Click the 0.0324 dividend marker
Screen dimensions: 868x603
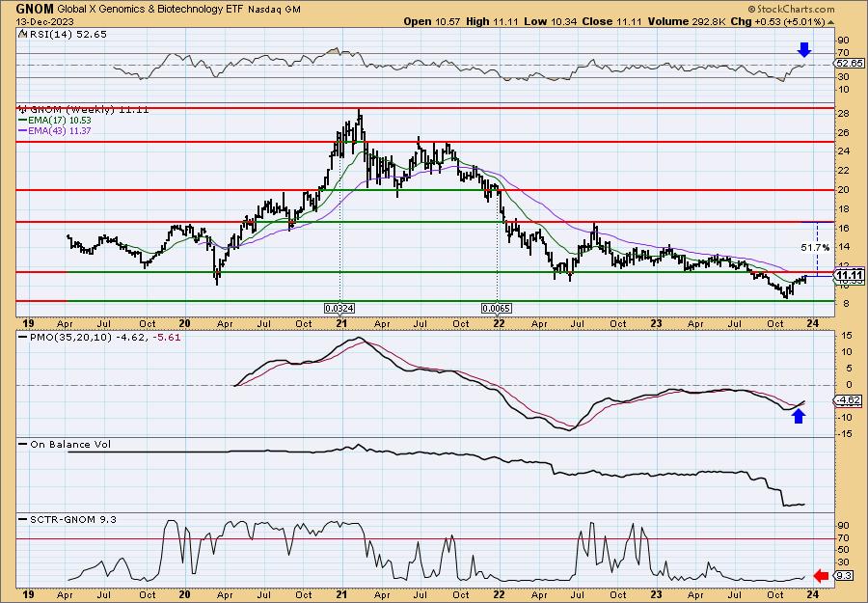(x=339, y=308)
